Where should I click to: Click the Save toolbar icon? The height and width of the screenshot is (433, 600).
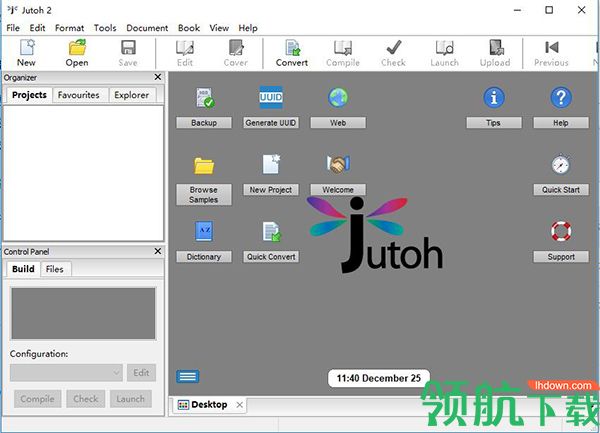click(128, 48)
